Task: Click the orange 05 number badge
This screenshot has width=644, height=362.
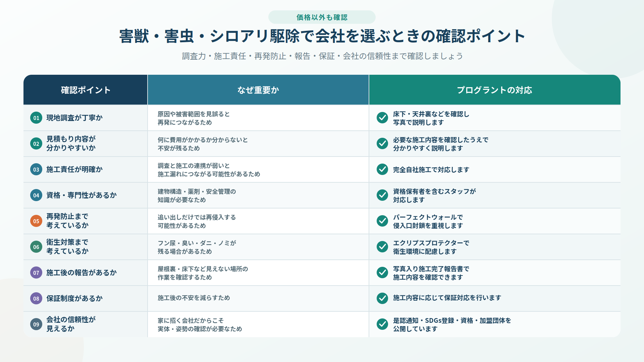Action: [x=36, y=221]
